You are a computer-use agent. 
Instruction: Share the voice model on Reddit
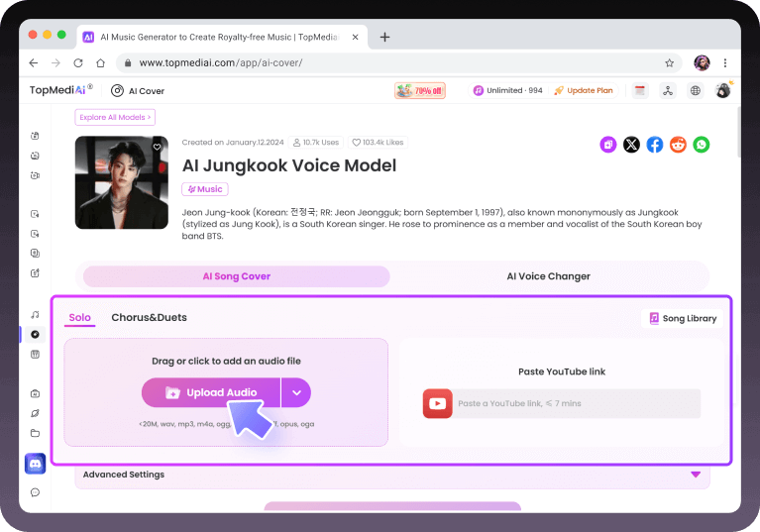tap(678, 145)
